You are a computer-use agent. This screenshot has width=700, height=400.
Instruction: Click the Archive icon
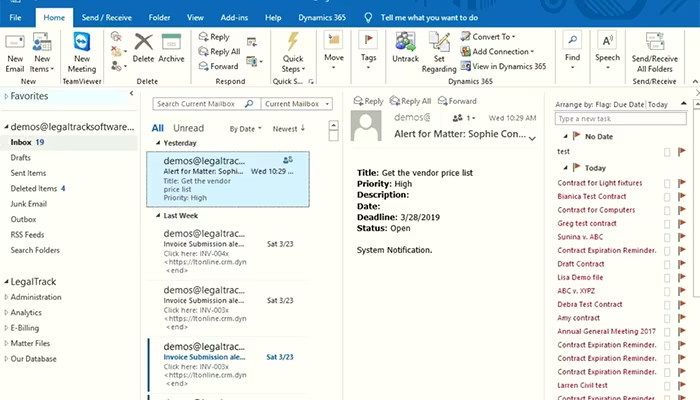(x=171, y=42)
